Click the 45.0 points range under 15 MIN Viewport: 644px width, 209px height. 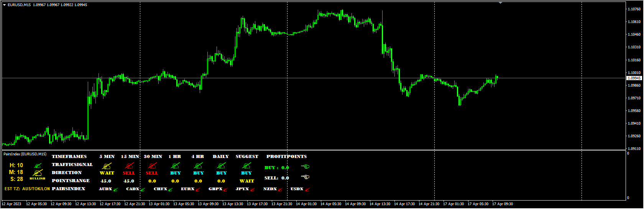129,181
